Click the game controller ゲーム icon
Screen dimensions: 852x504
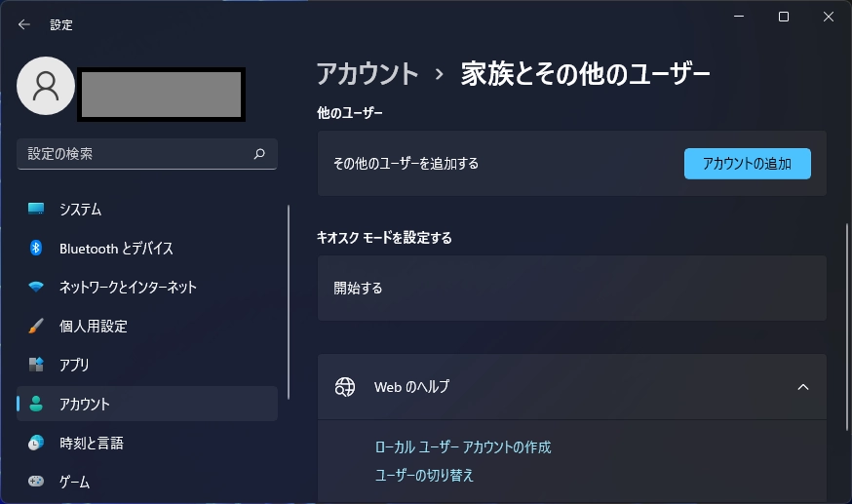click(x=36, y=482)
